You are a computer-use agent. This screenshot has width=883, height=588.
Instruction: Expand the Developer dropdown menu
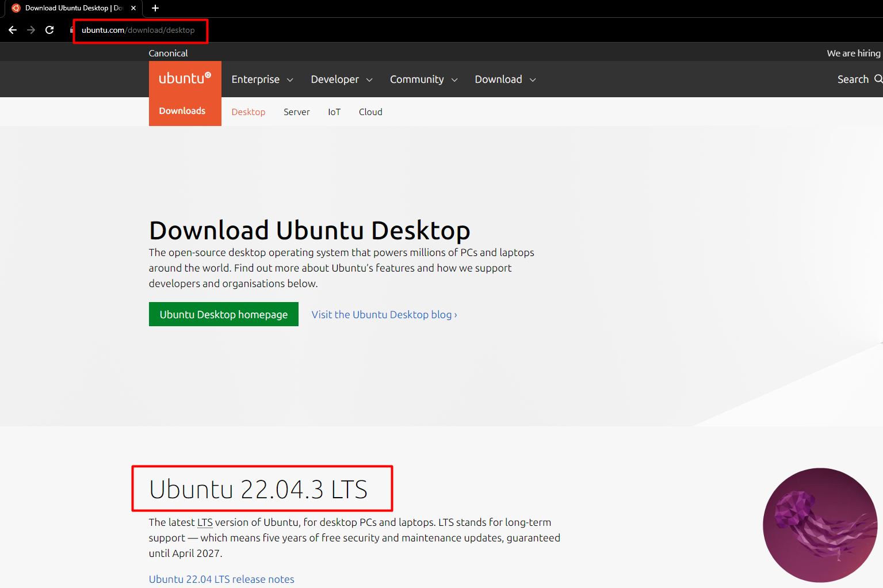point(342,79)
